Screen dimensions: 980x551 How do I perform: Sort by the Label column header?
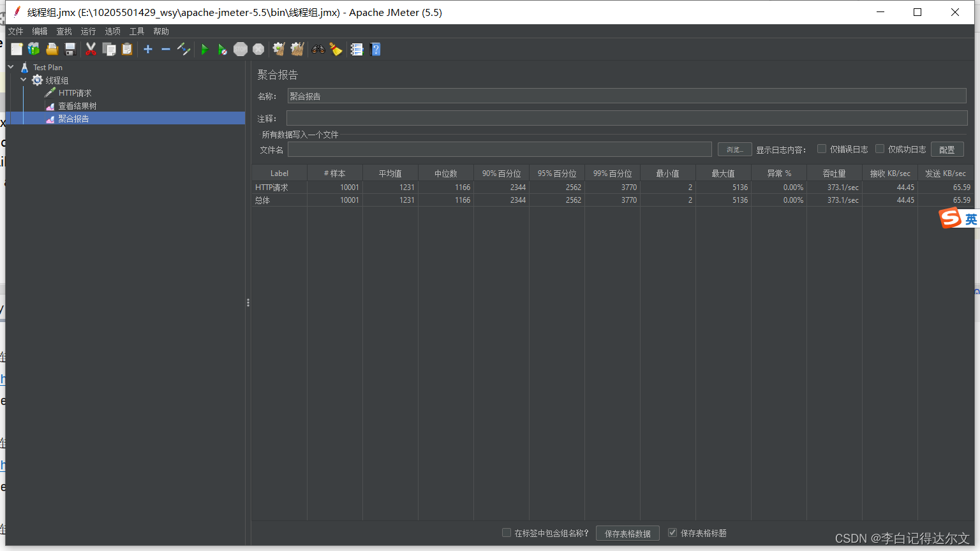pos(279,173)
